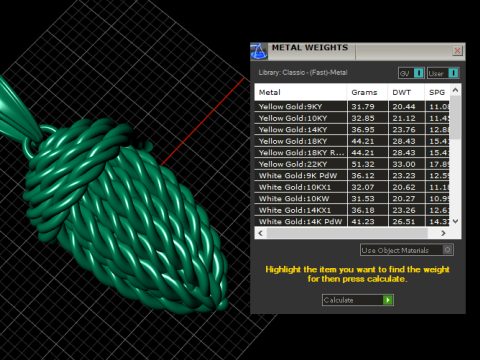Click the Calculate button
480x360 pixels.
click(358, 300)
